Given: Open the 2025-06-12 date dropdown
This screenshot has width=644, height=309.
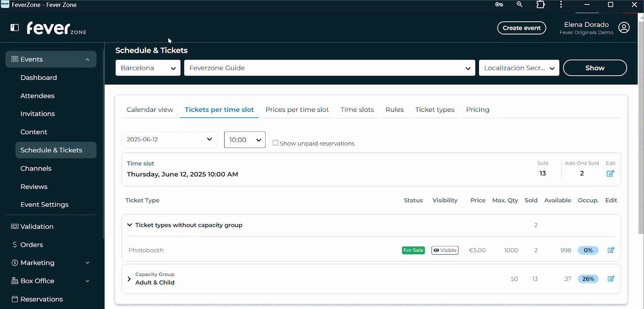Looking at the screenshot, I should tap(169, 140).
